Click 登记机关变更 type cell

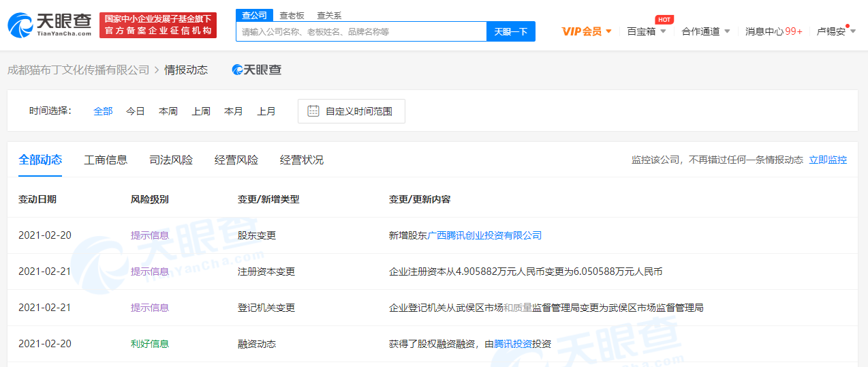coord(266,308)
